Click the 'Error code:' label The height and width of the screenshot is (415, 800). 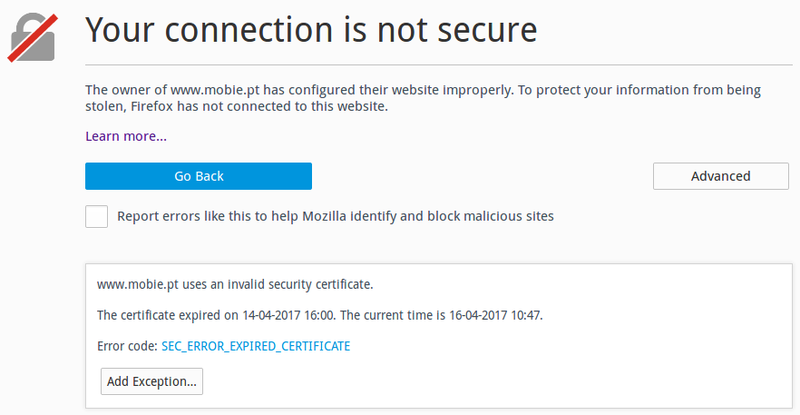pos(127,346)
